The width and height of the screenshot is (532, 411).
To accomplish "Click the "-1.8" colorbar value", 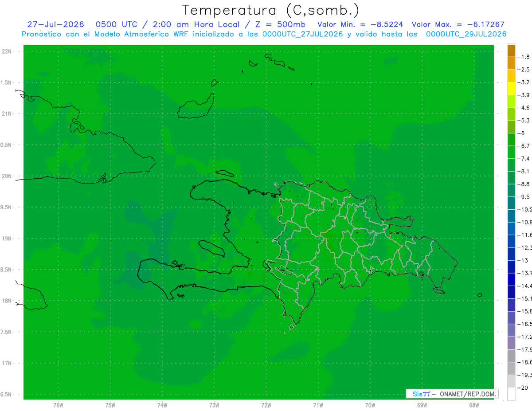I will [x=524, y=57].
